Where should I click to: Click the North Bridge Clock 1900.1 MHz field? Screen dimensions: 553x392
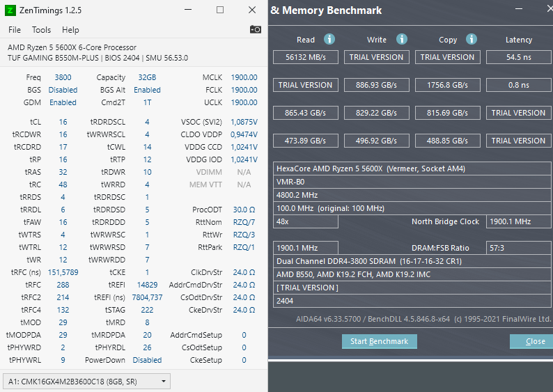point(518,221)
